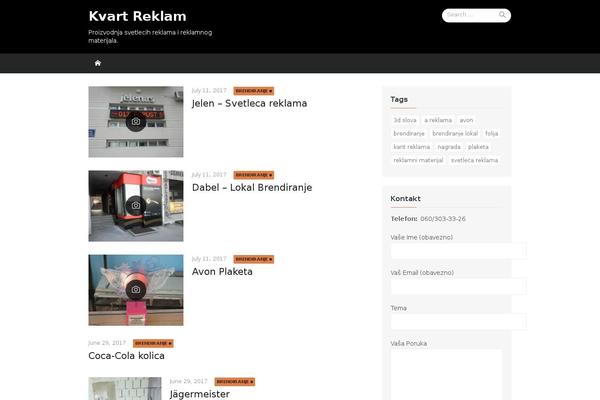Open post Dabel – Lokal Brendiranje
The image size is (600, 400).
pos(252,188)
